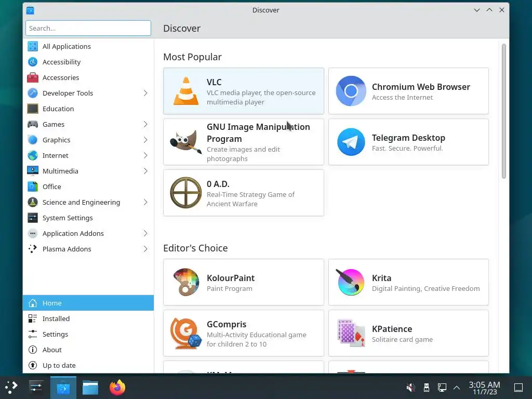The image size is (532, 399).
Task: Open the VLC title text
Action: coord(214,82)
